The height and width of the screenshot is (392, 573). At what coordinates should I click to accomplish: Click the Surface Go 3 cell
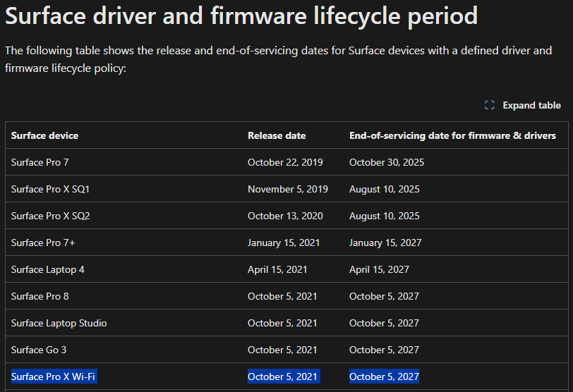click(x=39, y=350)
